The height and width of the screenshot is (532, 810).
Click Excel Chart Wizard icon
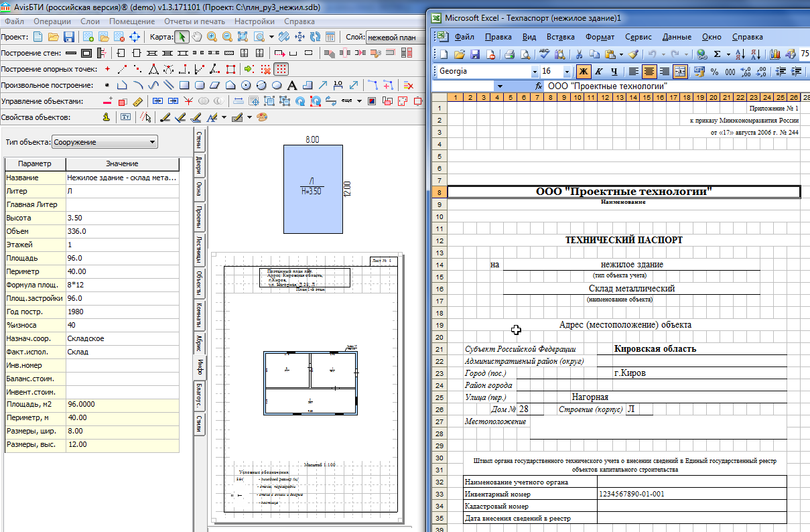(x=774, y=54)
